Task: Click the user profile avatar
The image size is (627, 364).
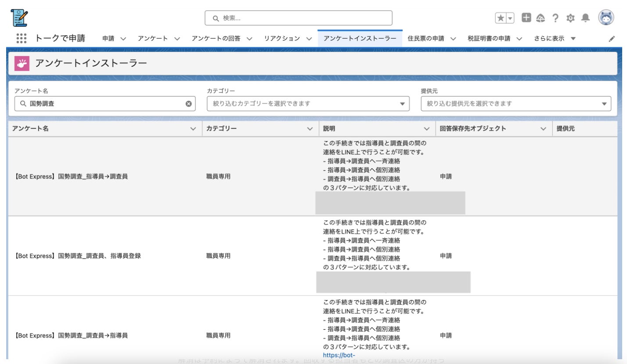Action: (606, 18)
